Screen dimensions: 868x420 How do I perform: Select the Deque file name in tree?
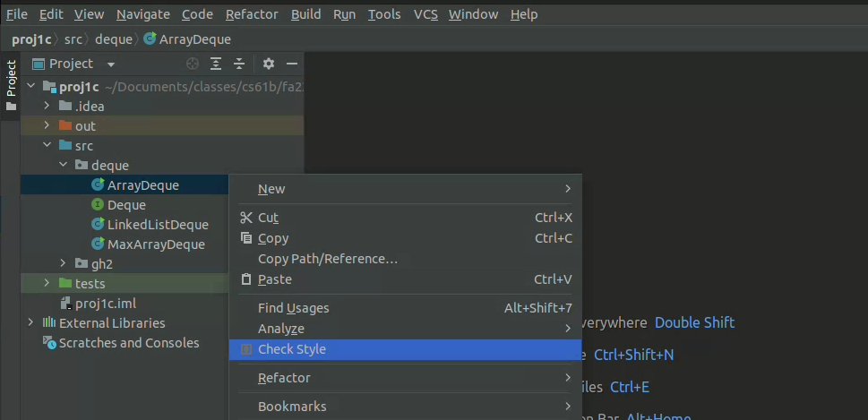127,205
